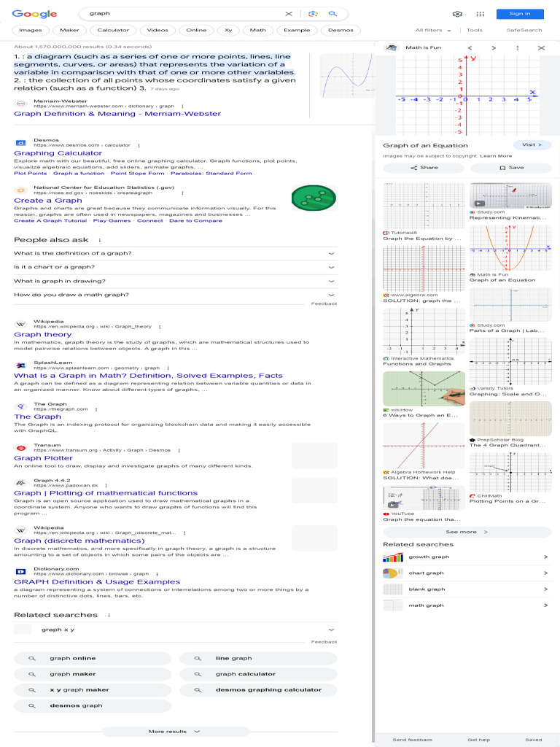Screen dimensions: 560x747
Task: Open the Tools menu
Action: [x=474, y=30]
